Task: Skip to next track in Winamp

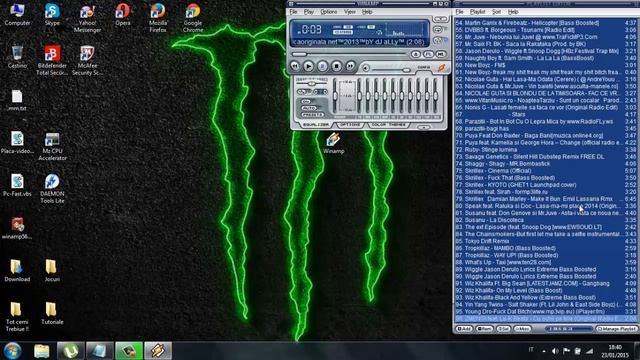Action: click(350, 66)
